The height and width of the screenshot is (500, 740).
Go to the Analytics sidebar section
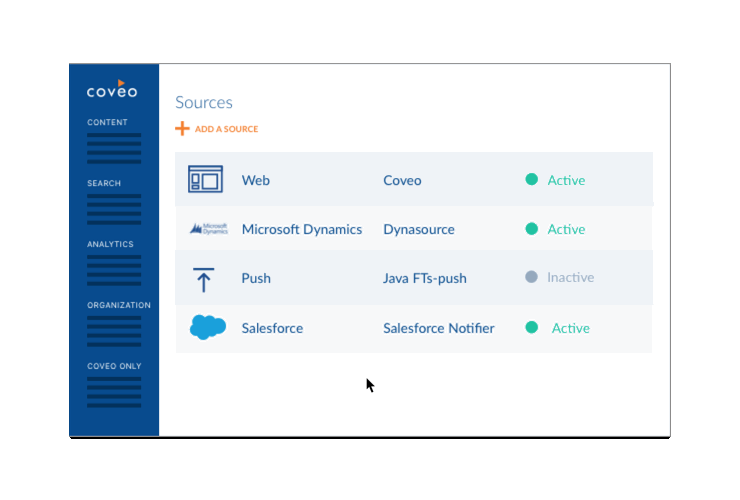(x=110, y=244)
